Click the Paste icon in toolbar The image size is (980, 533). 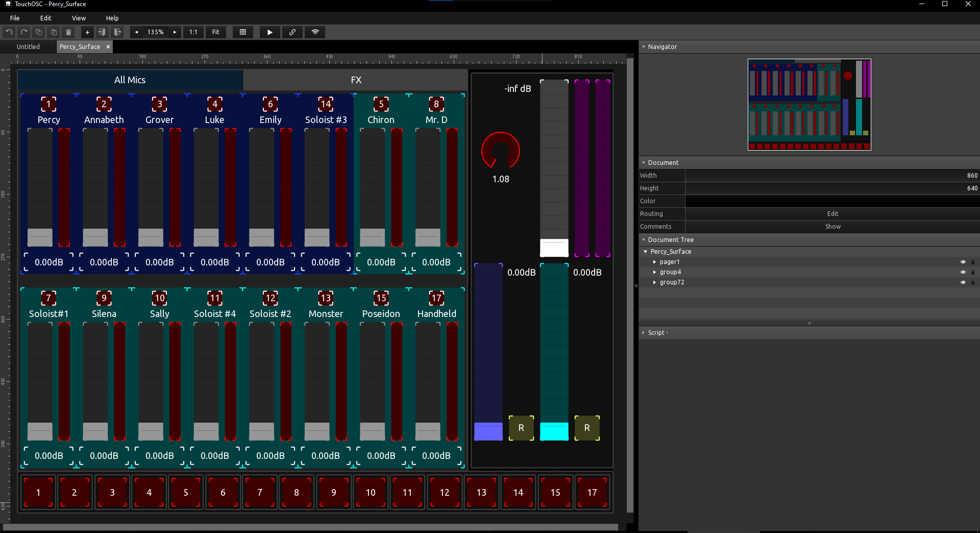[54, 32]
